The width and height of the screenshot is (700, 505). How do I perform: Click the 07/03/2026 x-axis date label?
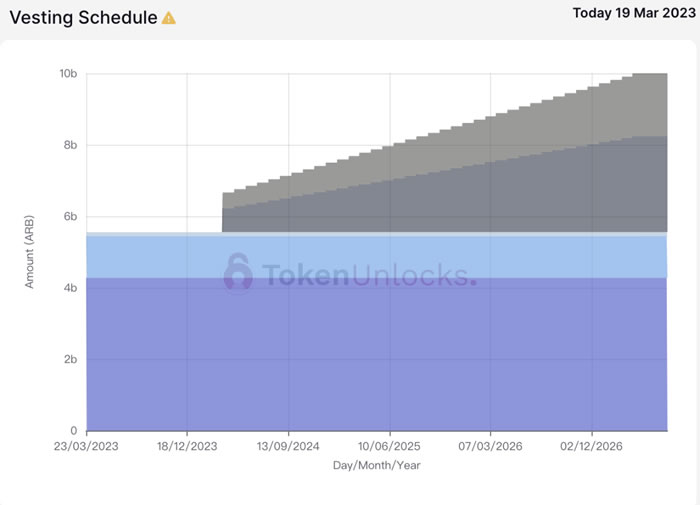click(490, 447)
